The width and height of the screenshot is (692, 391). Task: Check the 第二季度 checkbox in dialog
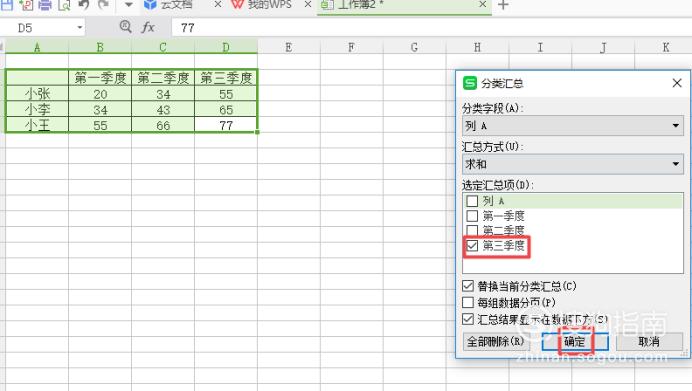point(472,230)
